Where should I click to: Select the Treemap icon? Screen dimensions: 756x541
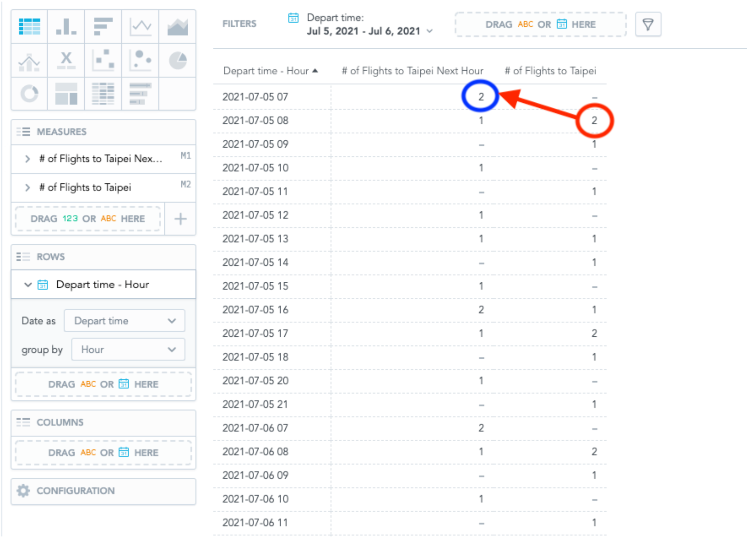66,94
